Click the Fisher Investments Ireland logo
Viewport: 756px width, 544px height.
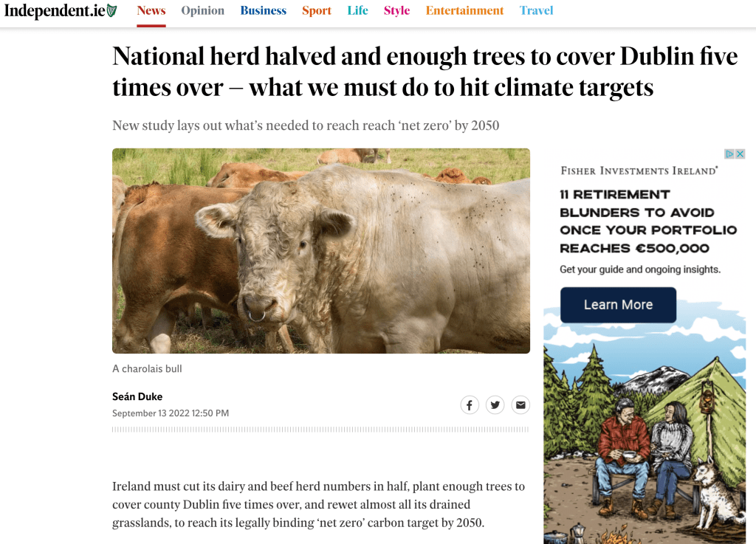pos(639,171)
